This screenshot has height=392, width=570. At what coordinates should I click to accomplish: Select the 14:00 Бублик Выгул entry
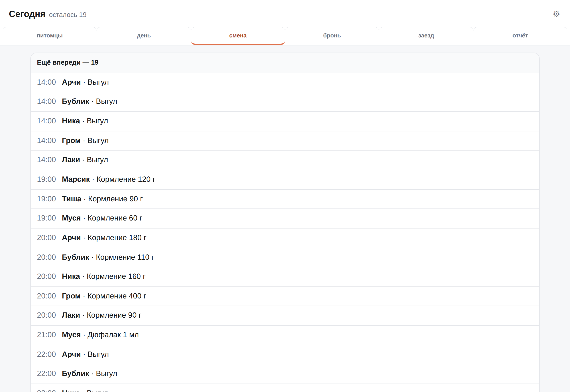coord(285,102)
